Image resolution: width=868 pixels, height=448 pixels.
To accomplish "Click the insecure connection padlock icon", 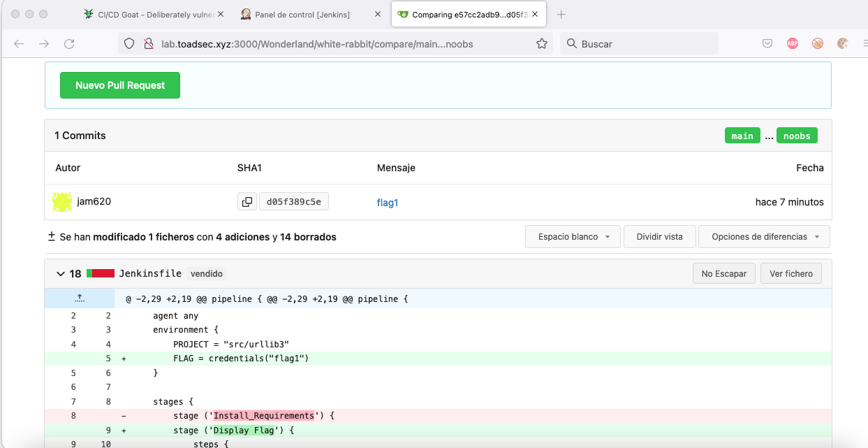I will (x=148, y=43).
